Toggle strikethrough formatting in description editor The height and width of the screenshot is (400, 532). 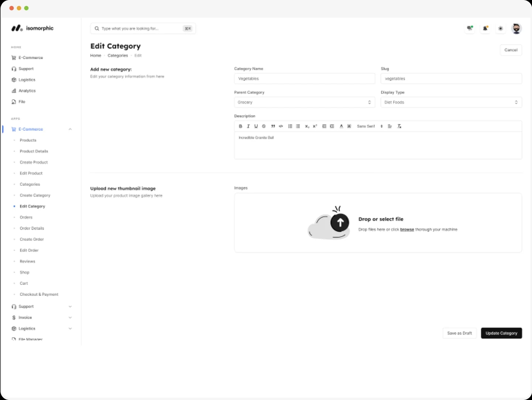[x=264, y=126]
